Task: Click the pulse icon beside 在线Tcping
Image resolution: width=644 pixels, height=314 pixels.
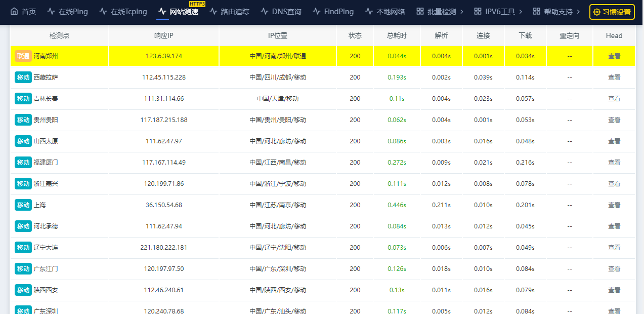Action: [103, 11]
